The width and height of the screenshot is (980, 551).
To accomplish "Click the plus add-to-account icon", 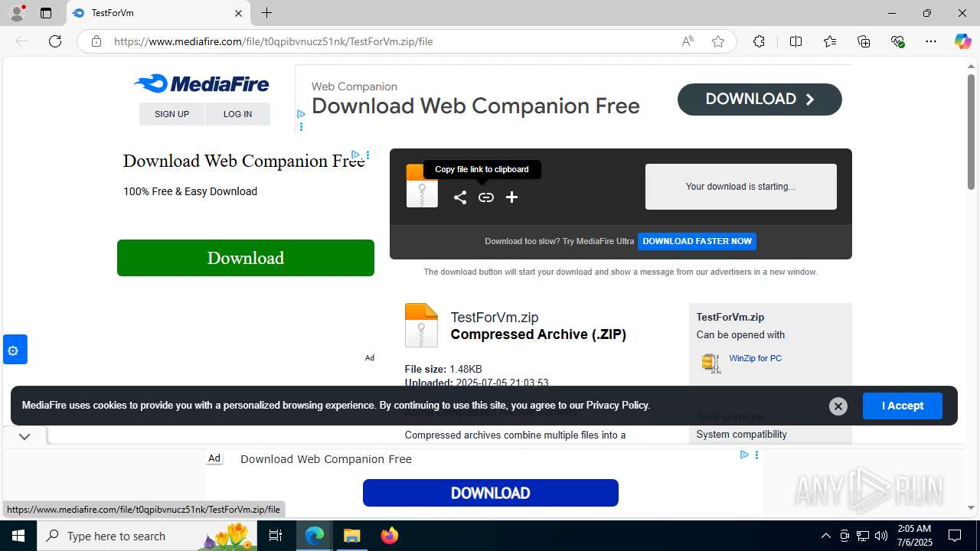I will [512, 197].
